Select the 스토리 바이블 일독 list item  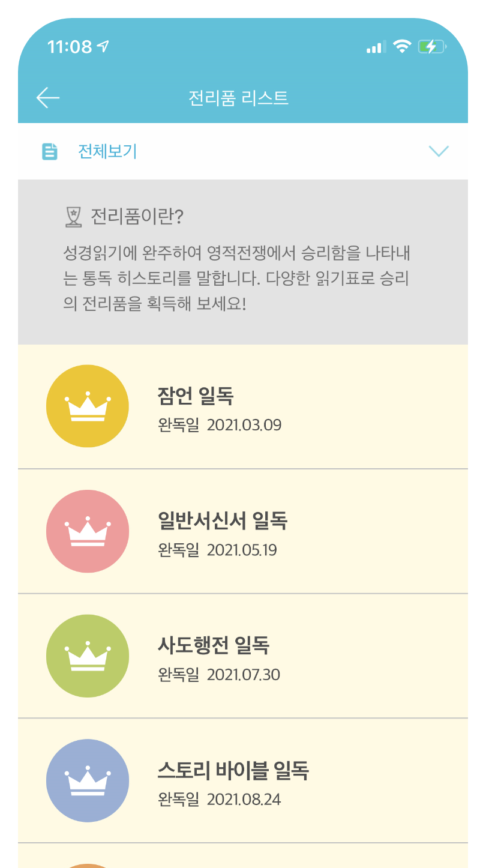tap(243, 780)
